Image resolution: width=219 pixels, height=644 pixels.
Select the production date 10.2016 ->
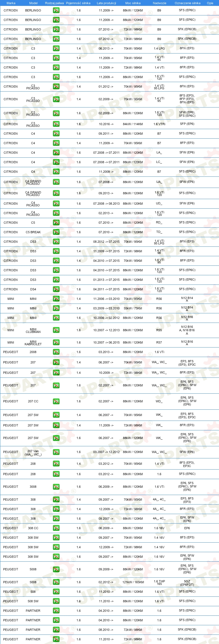(x=106, y=124)
